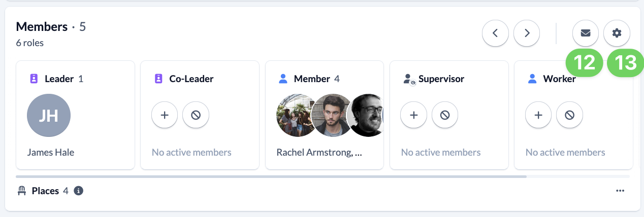Open the three-dots more options menu
This screenshot has height=217, width=644.
pos(620,191)
